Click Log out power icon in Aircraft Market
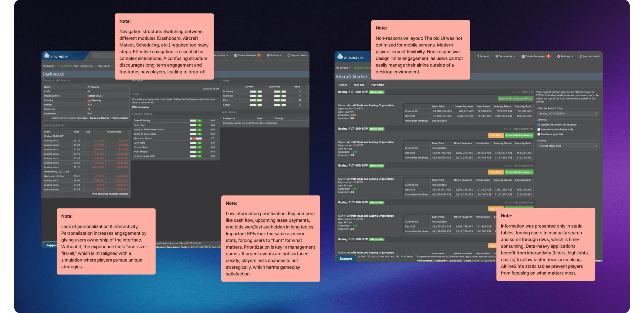Image resolution: width=644 pixels, height=313 pixels. coord(581,56)
